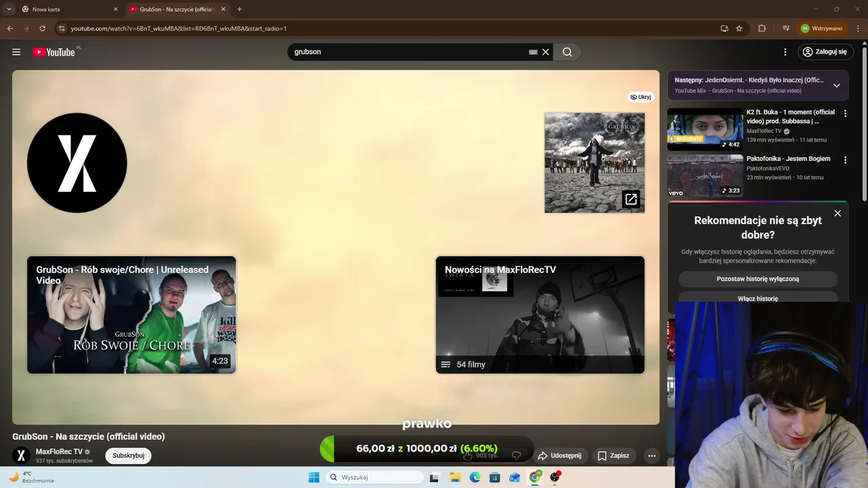Open external link icon on album thumbnail
The width and height of the screenshot is (868, 488).
click(631, 199)
